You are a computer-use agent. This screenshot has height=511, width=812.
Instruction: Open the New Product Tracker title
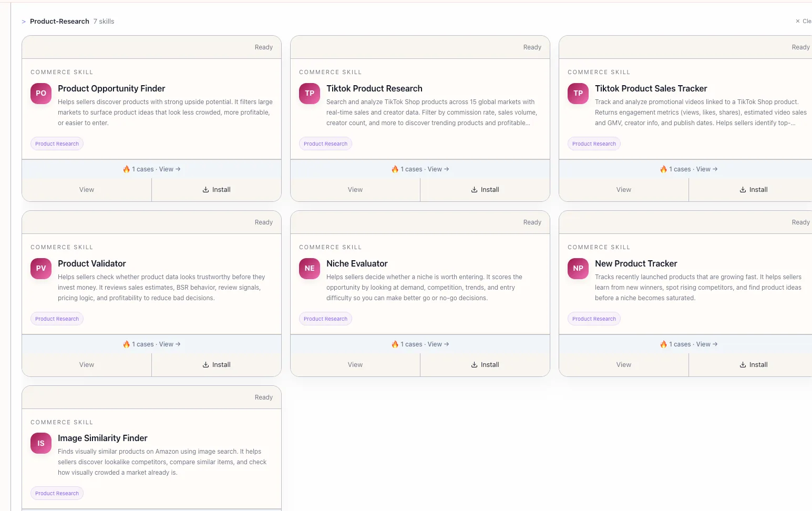(636, 264)
